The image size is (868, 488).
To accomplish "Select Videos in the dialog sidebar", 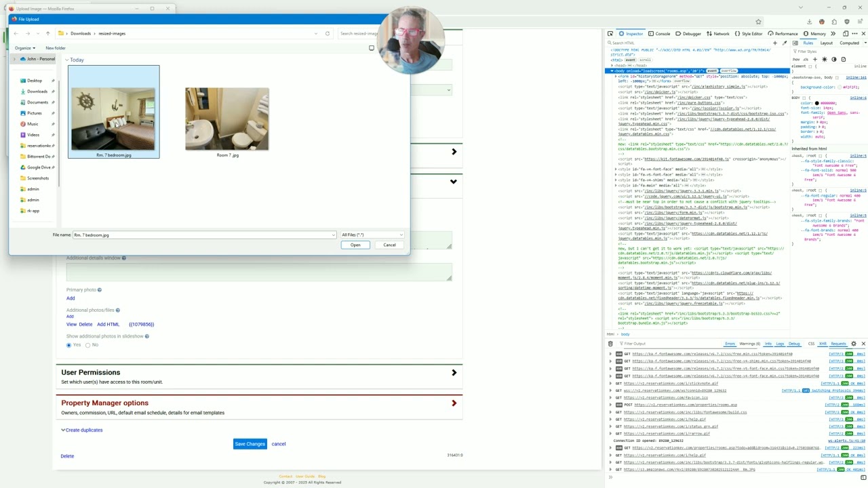I will click(x=33, y=135).
